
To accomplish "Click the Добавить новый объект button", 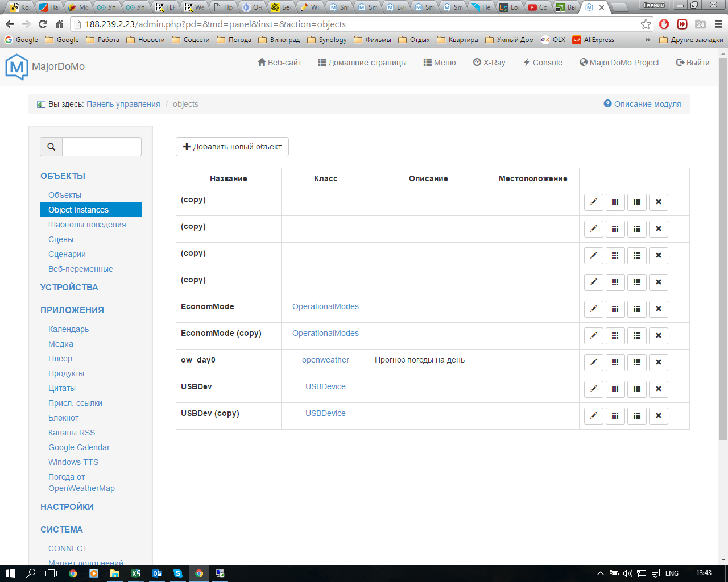I will point(232,147).
